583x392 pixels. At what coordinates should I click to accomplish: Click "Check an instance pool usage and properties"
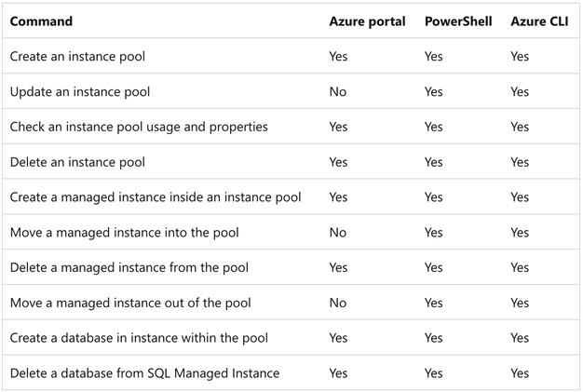[139, 127]
